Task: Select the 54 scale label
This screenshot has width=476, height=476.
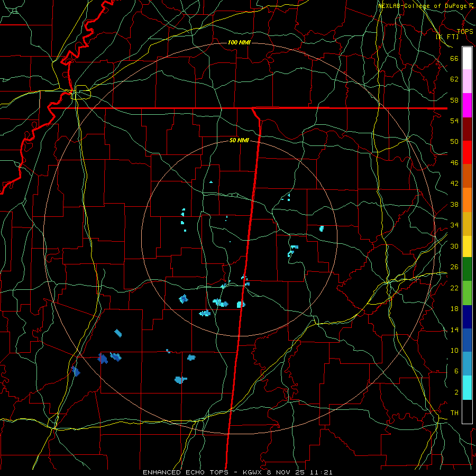Action: 454,121
